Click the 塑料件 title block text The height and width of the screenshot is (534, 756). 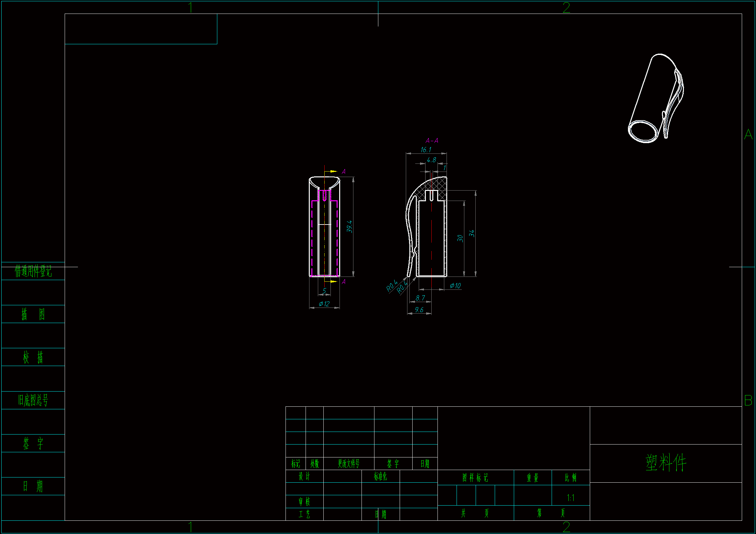tap(665, 463)
